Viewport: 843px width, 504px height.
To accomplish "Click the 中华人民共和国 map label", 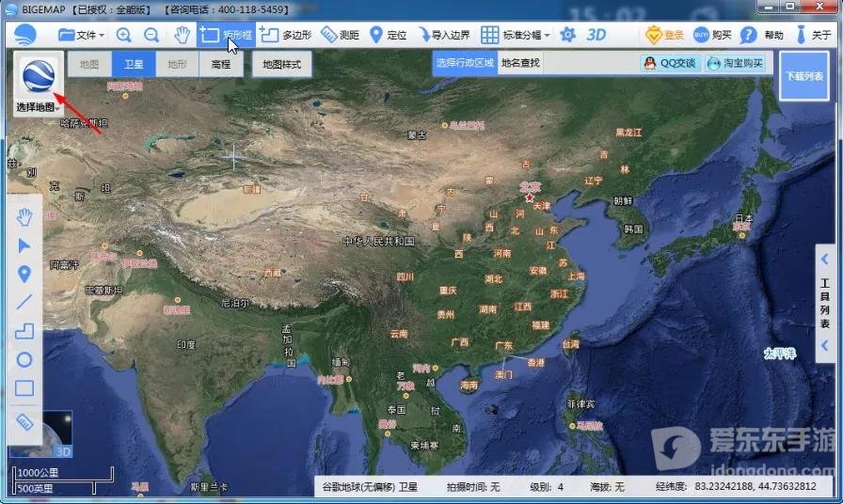I will [379, 242].
